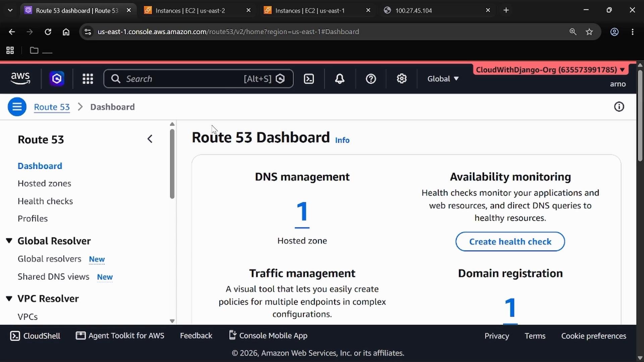This screenshot has width=644, height=362.
Task: Open the Info link beside the dashboard title
Action: 342,140
